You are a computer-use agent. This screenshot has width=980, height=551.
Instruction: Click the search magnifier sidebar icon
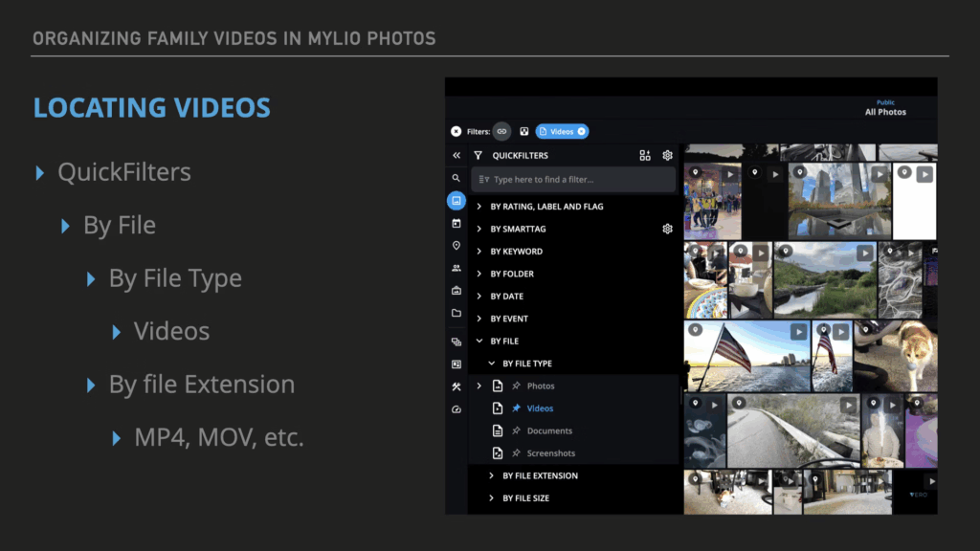(457, 178)
